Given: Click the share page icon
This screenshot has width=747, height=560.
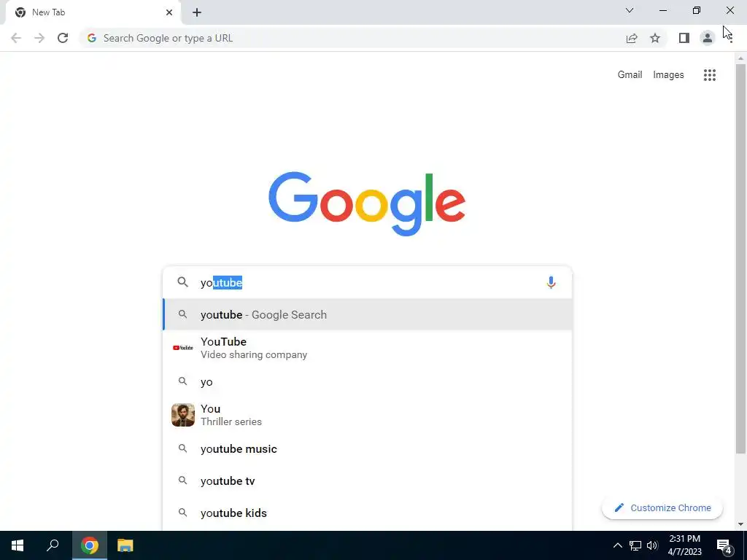Looking at the screenshot, I should click(x=632, y=38).
